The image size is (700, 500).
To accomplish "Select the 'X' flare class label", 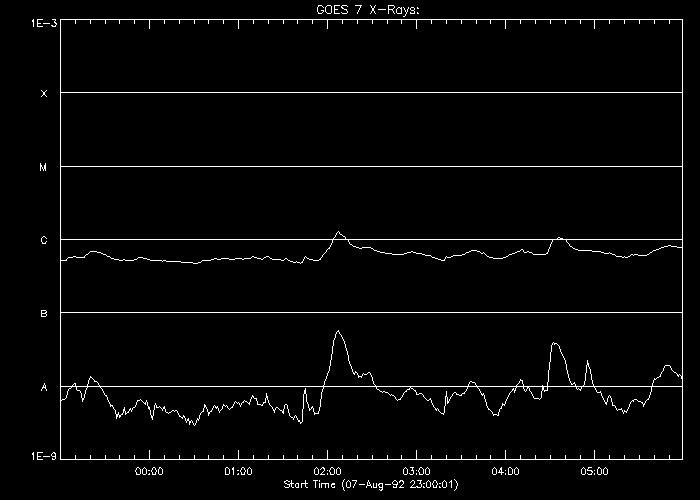I will [x=44, y=94].
